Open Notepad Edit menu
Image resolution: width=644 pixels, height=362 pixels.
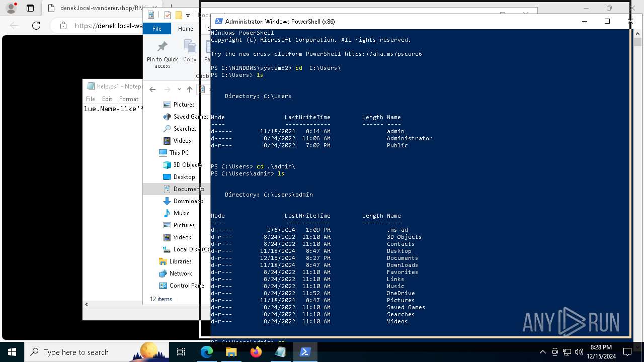point(107,99)
